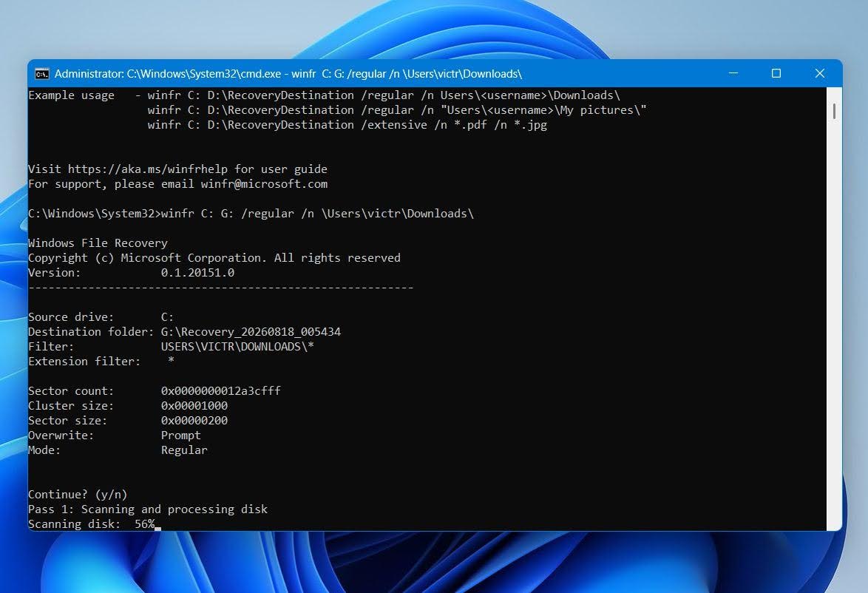Click the version value '0.1.20151.0'
Screen dimensions: 868x593
point(197,272)
